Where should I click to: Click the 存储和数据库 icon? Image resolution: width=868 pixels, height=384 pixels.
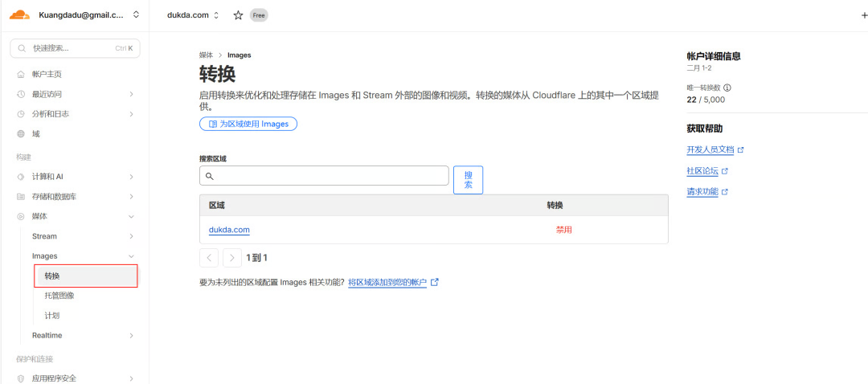(21, 197)
